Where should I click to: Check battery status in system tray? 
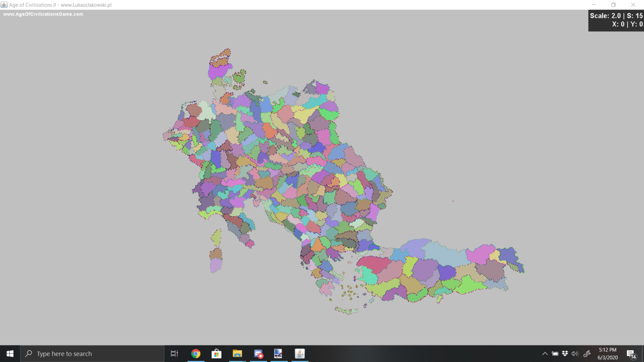coord(555,353)
